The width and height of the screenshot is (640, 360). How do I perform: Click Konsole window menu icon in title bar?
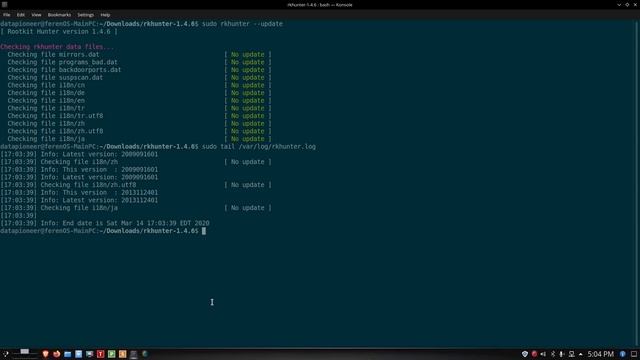pyautogui.click(x=4, y=4)
